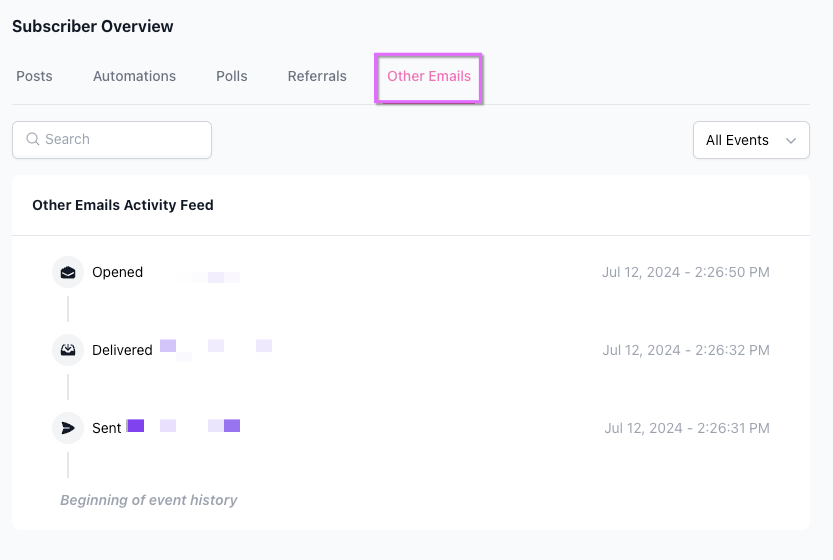The width and height of the screenshot is (833, 560).
Task: Open the All Events filter dropdown
Action: 750,140
